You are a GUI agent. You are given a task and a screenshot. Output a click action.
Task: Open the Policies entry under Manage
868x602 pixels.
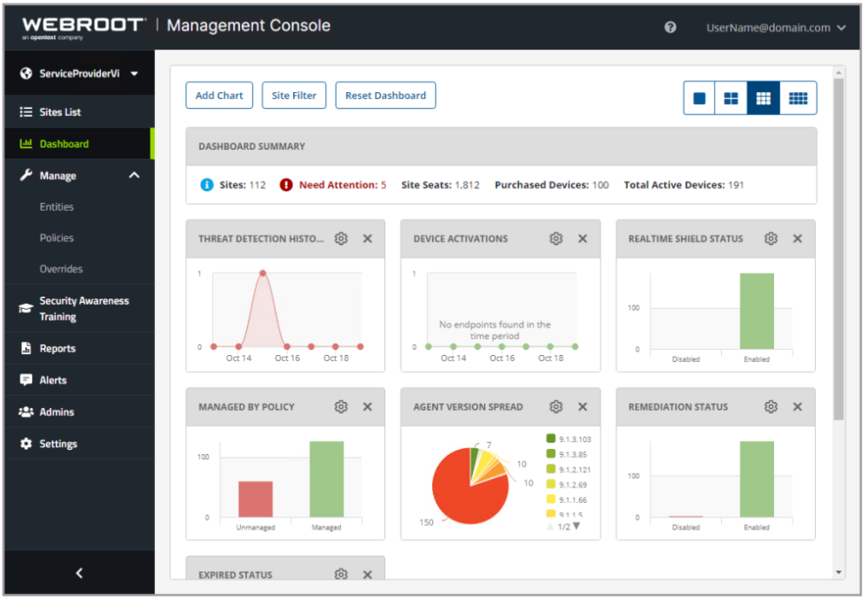(55, 237)
